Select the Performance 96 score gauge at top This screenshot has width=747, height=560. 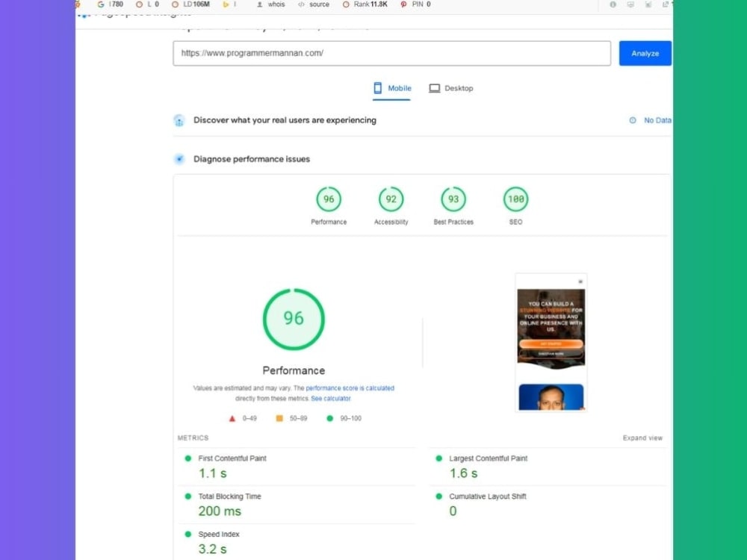click(329, 199)
